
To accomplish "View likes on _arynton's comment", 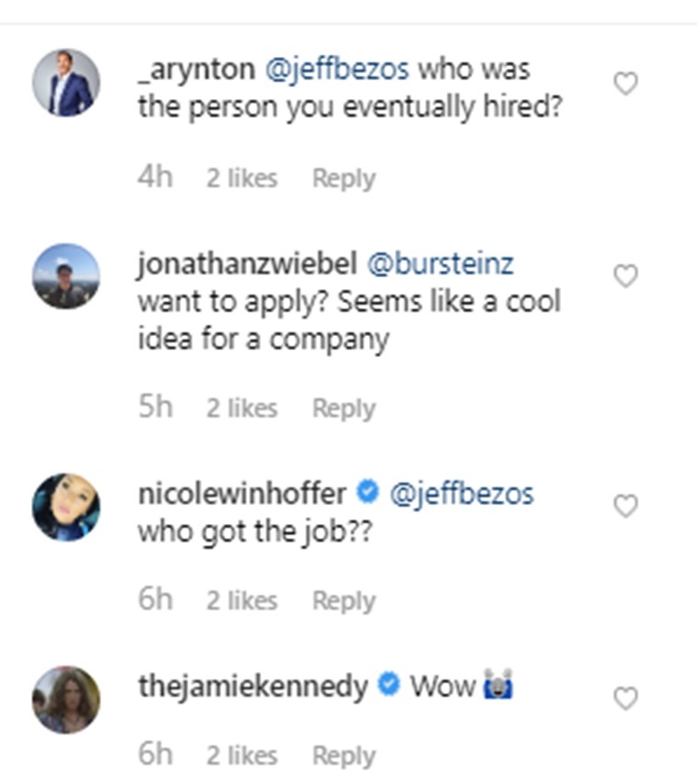I will (242, 178).
